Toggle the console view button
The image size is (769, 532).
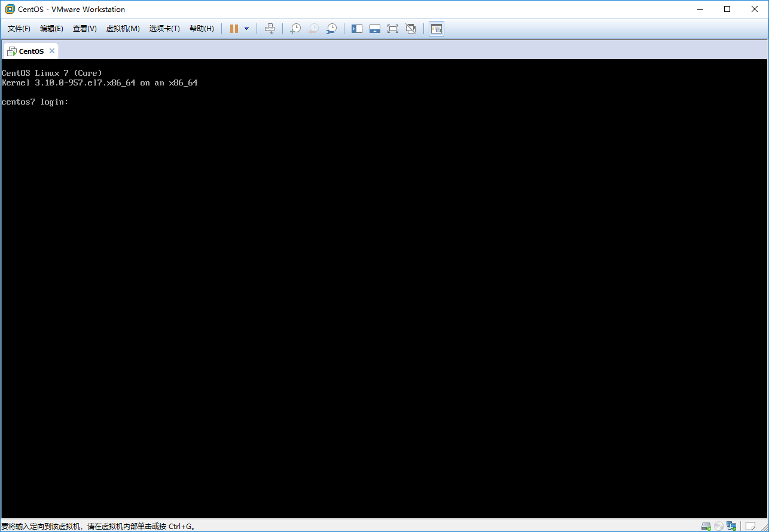[437, 29]
